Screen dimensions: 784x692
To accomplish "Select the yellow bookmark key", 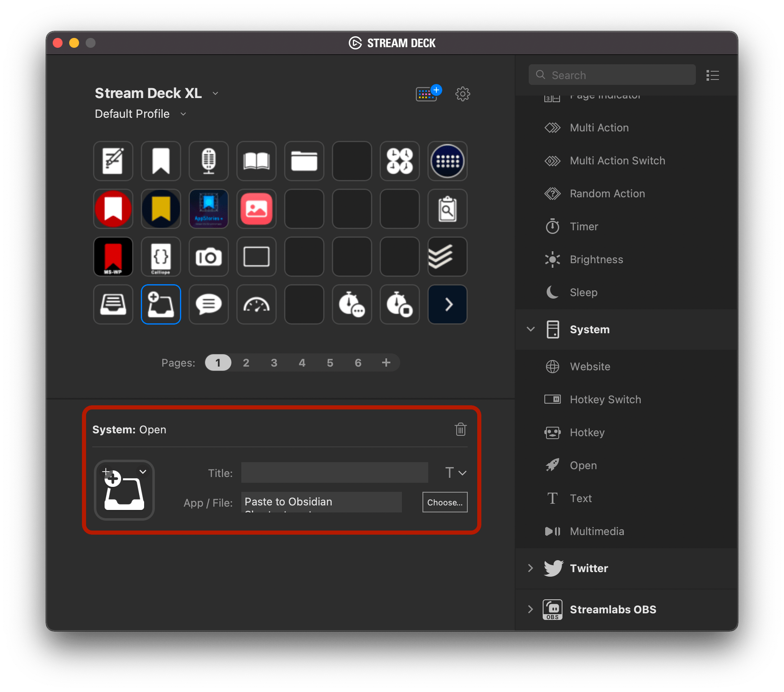I will [161, 209].
